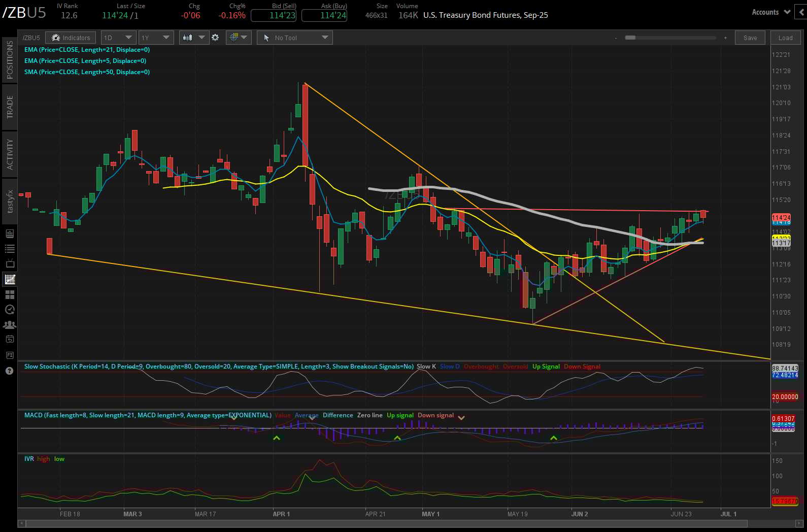
Task: Open the clock history sidebar icon
Action: (x=10, y=310)
